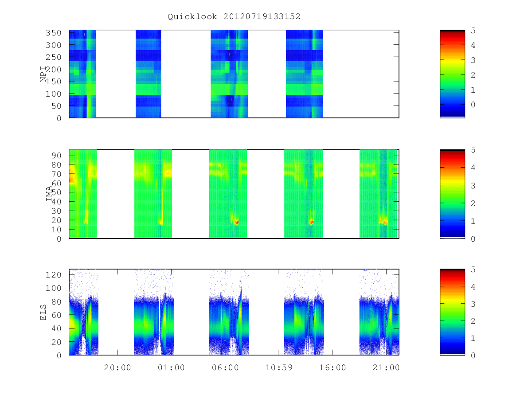Image resolution: width=532 pixels, height=399 pixels.
Task: Click the 5 label on NPI colorbar
Action: point(473,31)
